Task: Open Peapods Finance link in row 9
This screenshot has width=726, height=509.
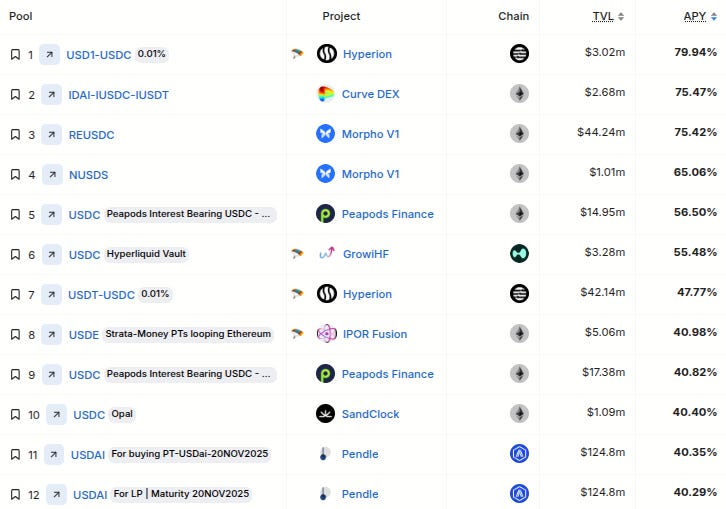Action: pyautogui.click(x=388, y=374)
